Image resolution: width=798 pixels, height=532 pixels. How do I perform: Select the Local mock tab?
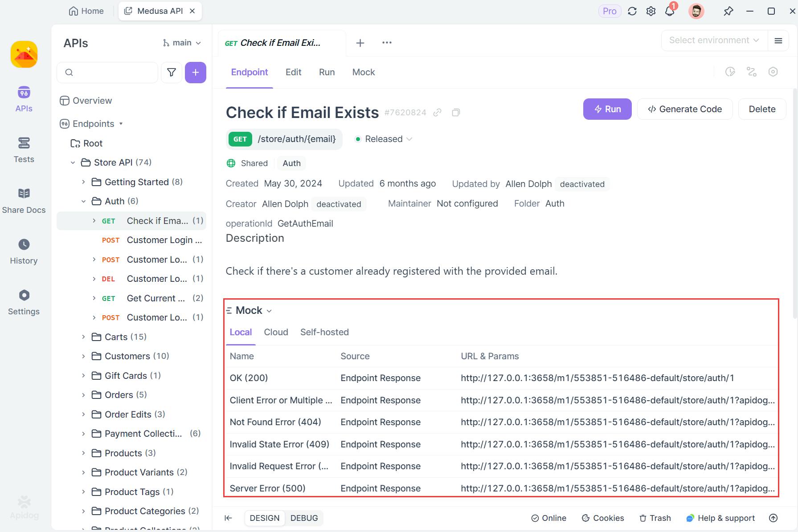click(241, 332)
